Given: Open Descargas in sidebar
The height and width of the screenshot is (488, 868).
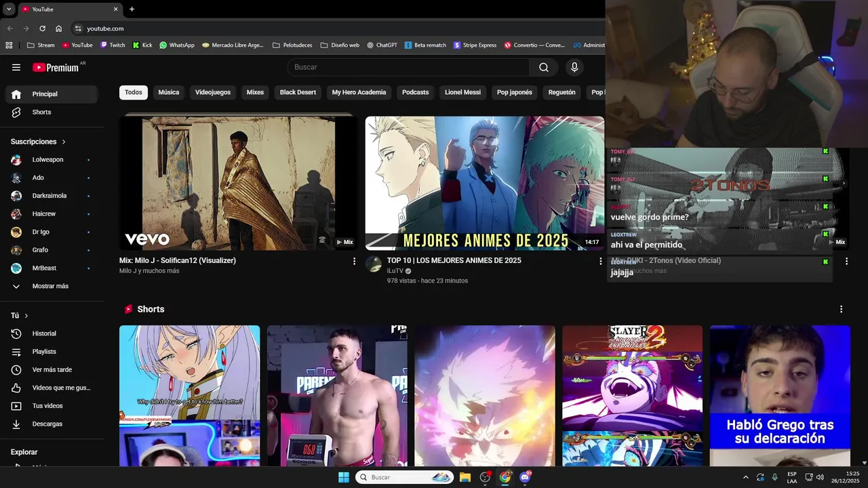Looking at the screenshot, I should pos(52,424).
